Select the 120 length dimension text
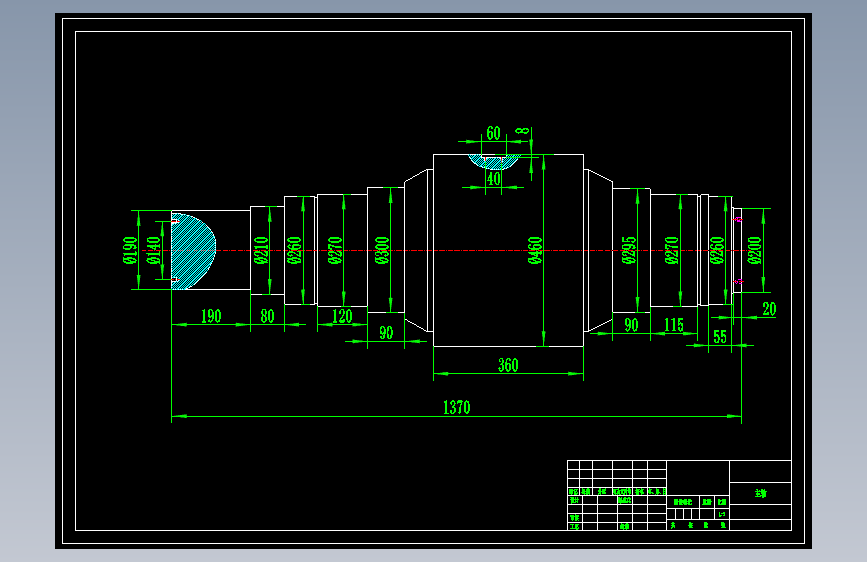Viewport: 867px width, 562px height. tap(342, 316)
